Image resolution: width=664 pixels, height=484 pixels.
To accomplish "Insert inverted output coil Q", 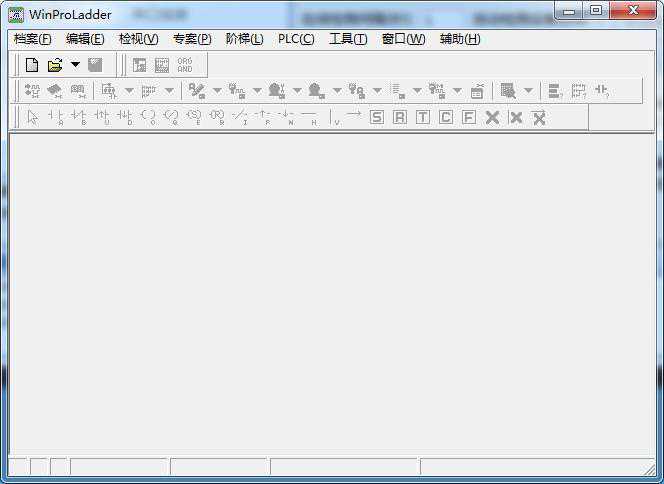I will coord(171,117).
